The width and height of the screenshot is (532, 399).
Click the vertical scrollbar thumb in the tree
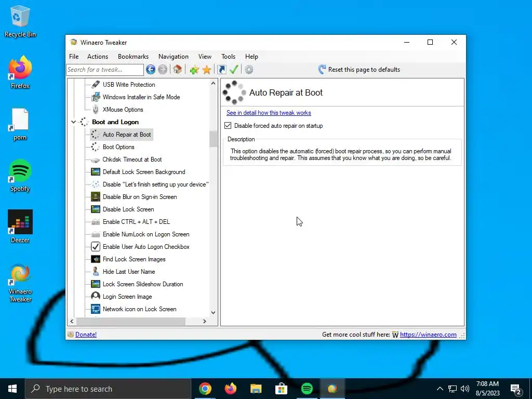tap(213, 139)
